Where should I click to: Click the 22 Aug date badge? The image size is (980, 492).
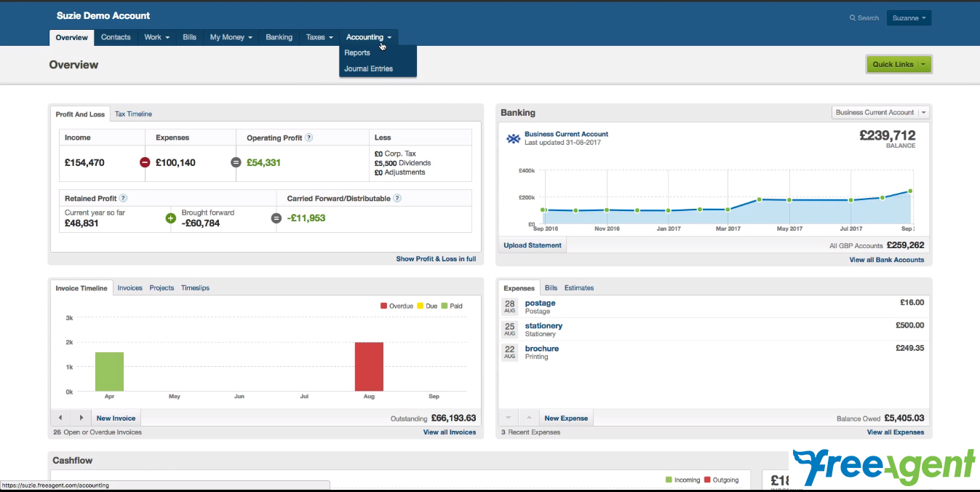pos(509,352)
